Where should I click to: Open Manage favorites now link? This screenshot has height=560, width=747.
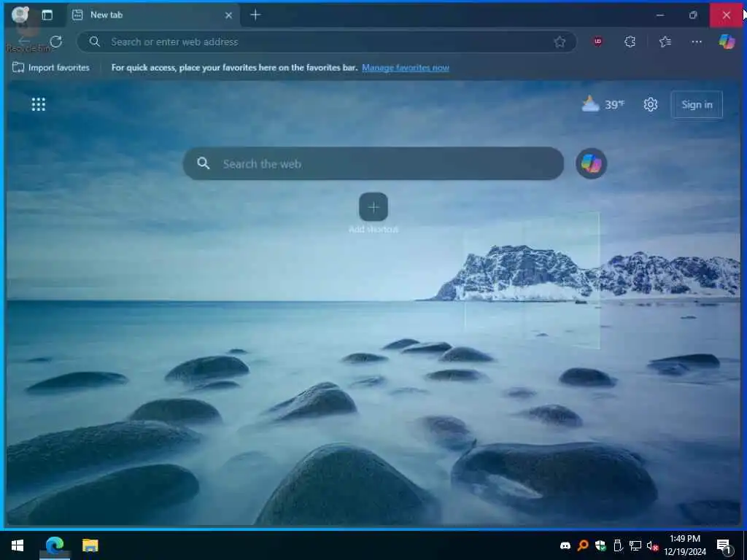(406, 68)
